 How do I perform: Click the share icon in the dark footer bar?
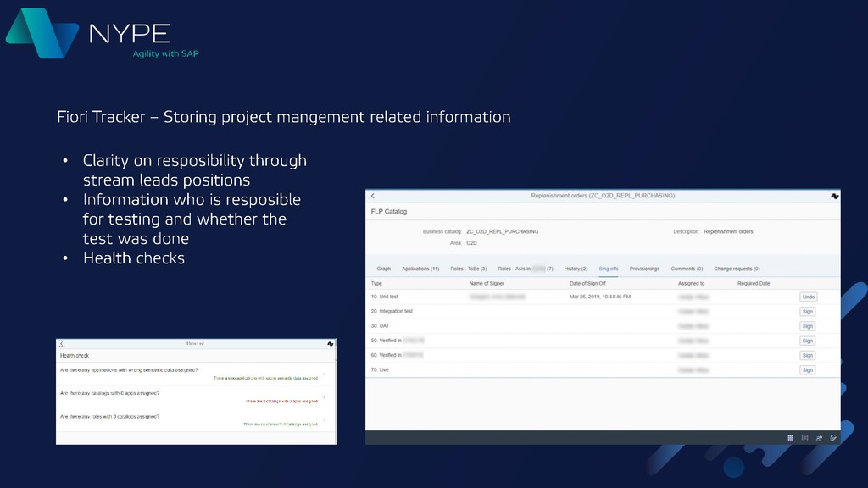820,438
